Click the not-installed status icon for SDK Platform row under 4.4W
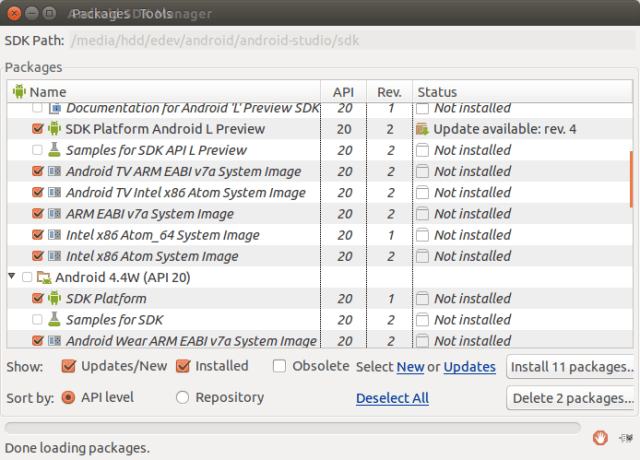The height and width of the screenshot is (460, 640). (422, 299)
